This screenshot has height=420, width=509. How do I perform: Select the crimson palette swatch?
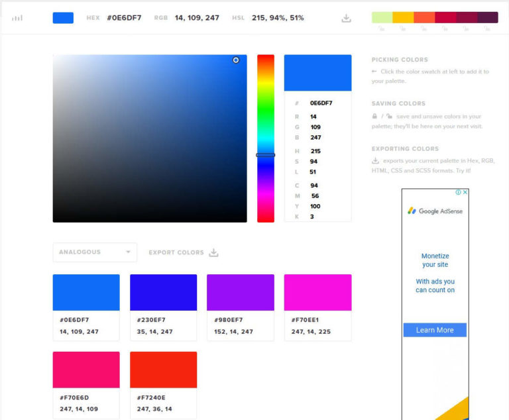pyautogui.click(x=445, y=17)
